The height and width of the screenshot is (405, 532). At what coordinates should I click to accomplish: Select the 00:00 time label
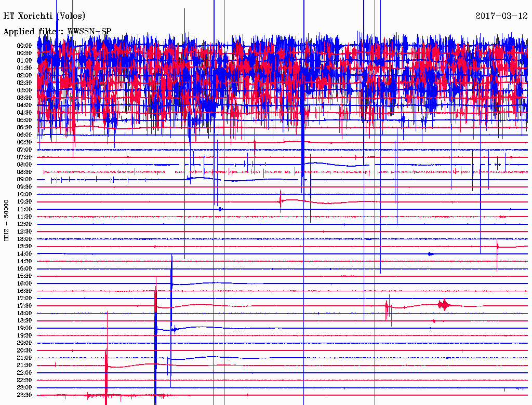pos(24,46)
